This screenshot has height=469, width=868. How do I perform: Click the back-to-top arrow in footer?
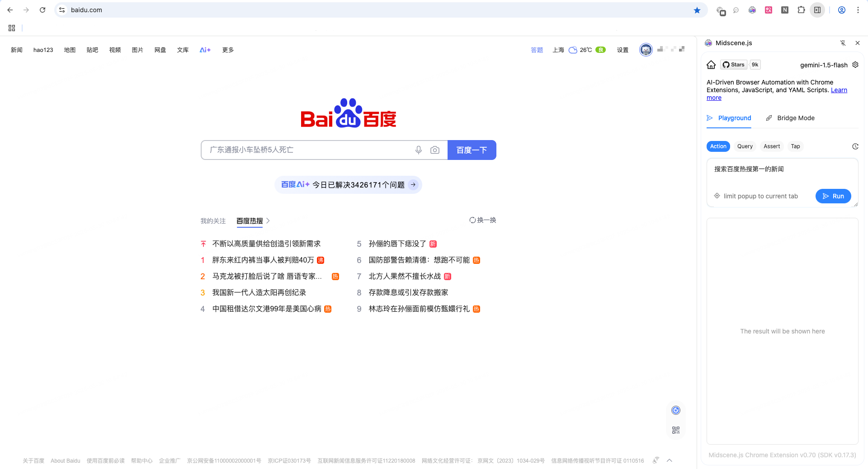click(x=670, y=460)
